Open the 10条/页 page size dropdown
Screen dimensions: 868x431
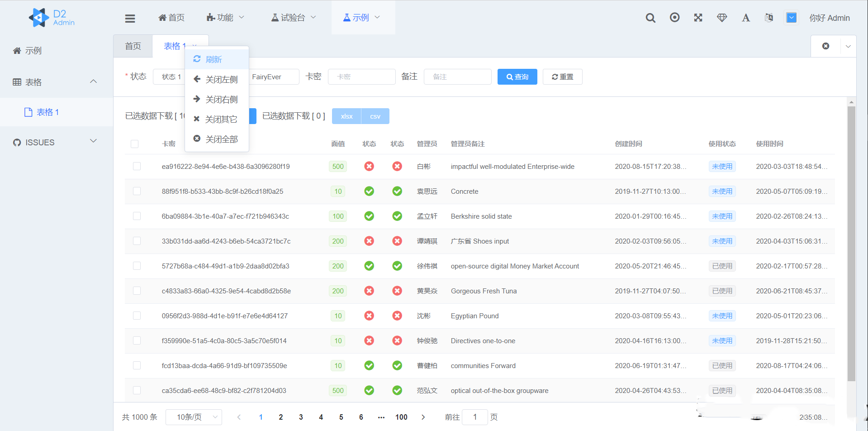click(x=194, y=417)
